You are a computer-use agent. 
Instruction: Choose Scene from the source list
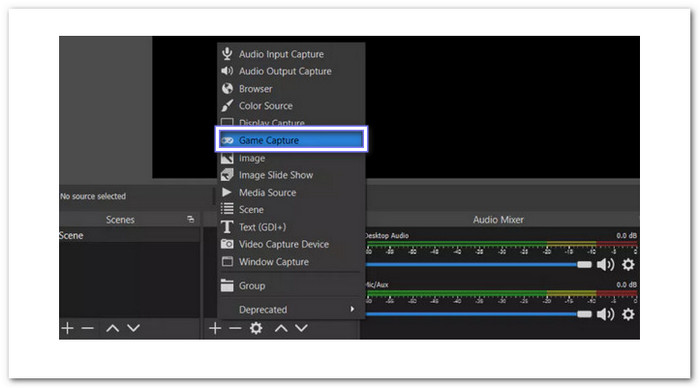coord(291,209)
